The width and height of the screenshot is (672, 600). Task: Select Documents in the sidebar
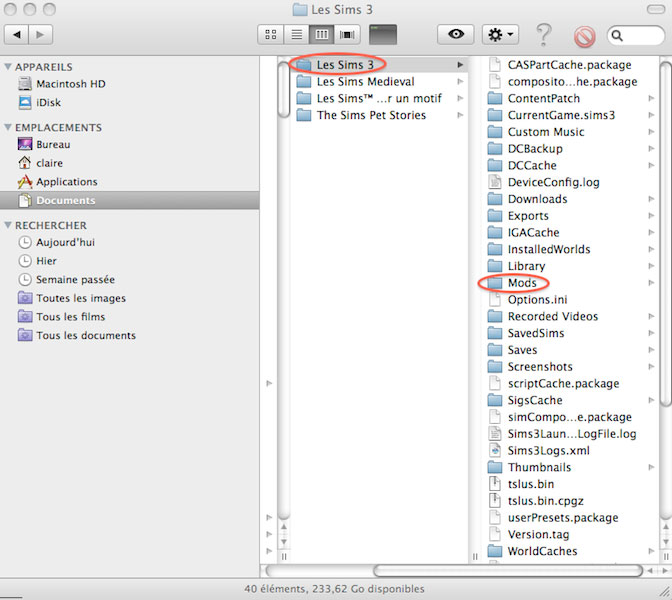[129, 200]
